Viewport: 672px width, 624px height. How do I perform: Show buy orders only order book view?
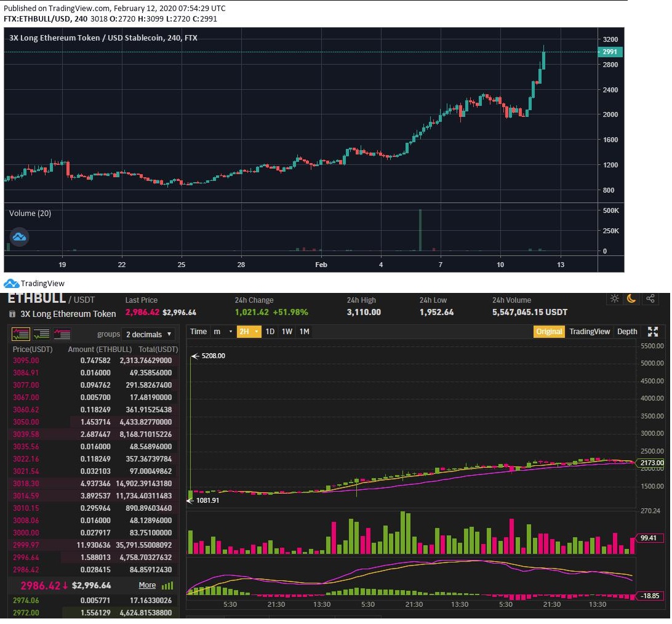pyautogui.click(x=42, y=334)
